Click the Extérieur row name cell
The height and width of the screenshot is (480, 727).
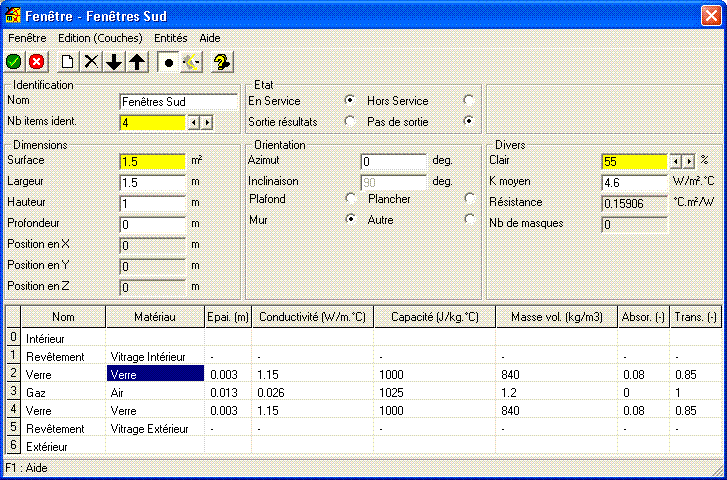[64, 447]
